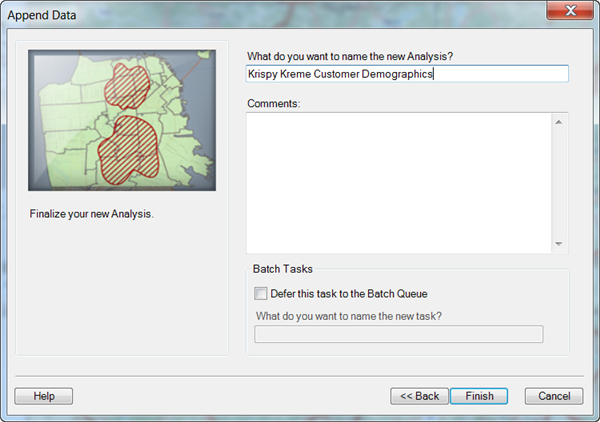Click Finish to complete the analysis

click(479, 396)
